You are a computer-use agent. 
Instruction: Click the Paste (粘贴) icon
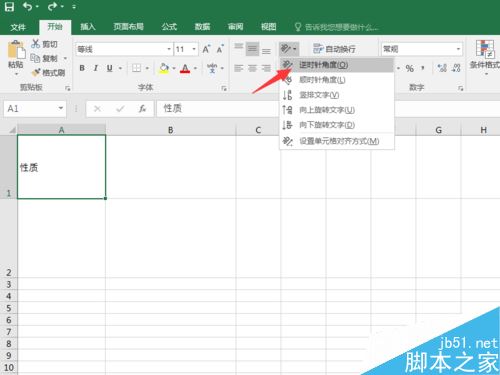coord(16,50)
